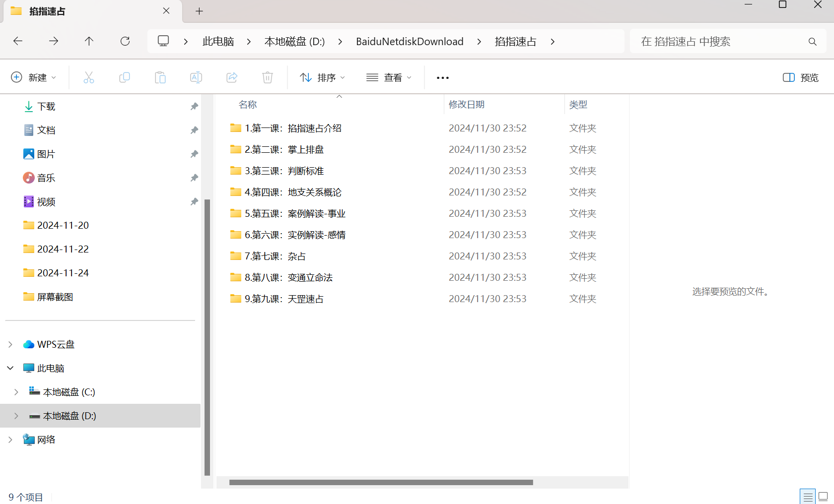Click the search magnifier icon
This screenshot has height=504, width=834.
(812, 42)
